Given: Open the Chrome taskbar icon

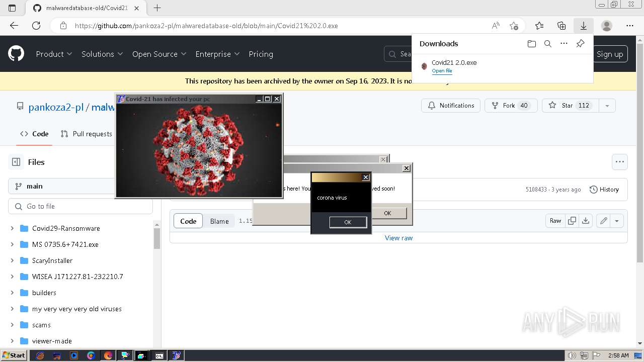Looking at the screenshot, I should tap(91, 355).
